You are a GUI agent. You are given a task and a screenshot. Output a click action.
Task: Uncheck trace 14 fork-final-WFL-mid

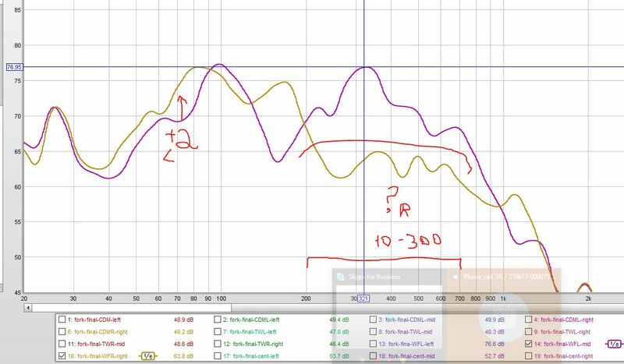[x=529, y=344]
